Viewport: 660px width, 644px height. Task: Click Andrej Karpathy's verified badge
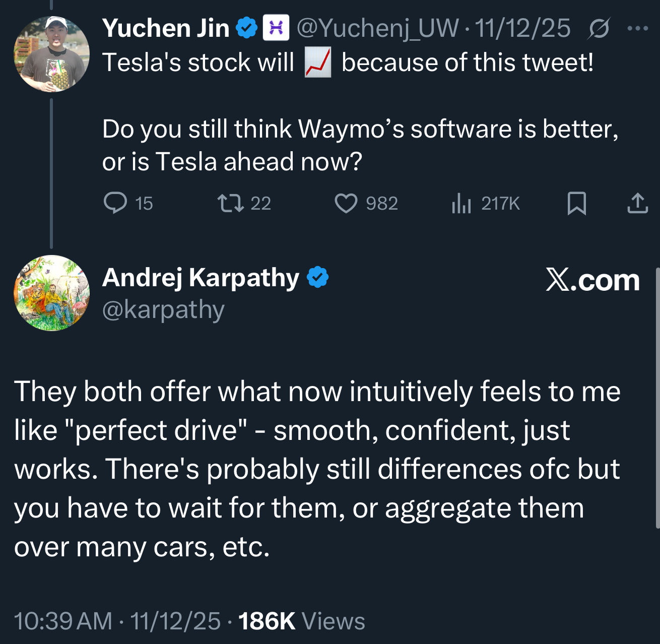coord(317,278)
